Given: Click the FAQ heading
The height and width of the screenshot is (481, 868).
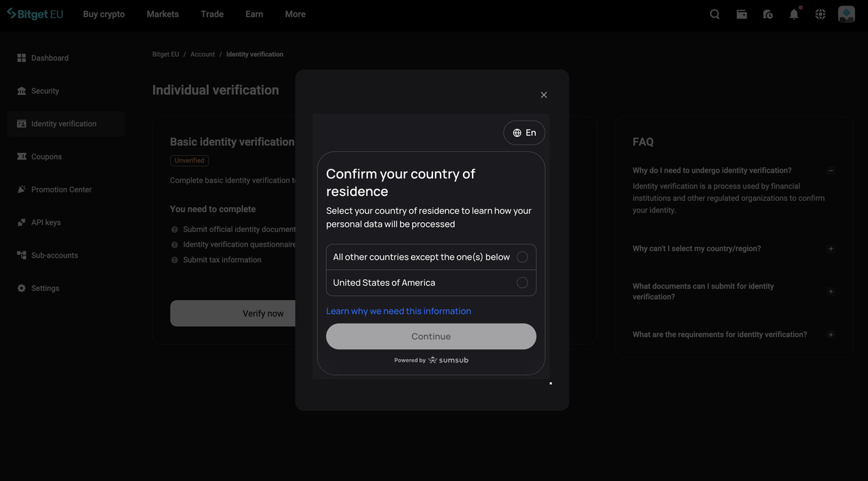Looking at the screenshot, I should click(643, 142).
